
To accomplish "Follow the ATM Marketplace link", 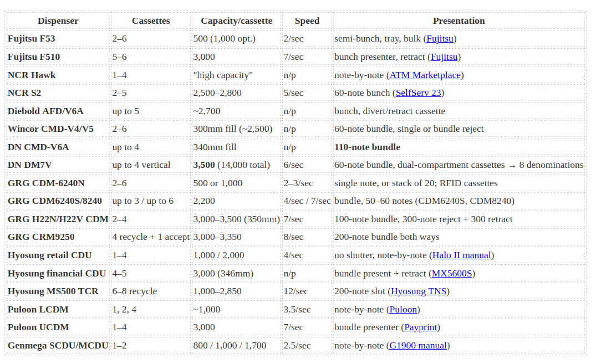I will pyautogui.click(x=425, y=75).
